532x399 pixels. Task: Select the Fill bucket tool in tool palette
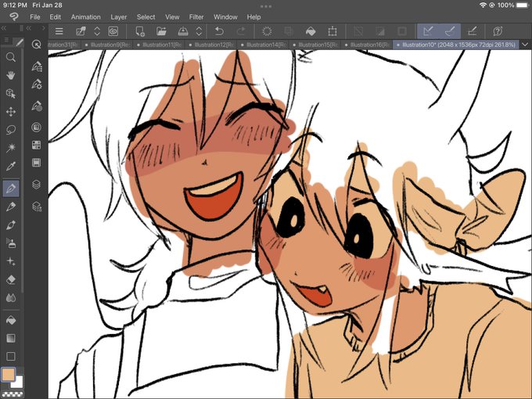coord(11,320)
